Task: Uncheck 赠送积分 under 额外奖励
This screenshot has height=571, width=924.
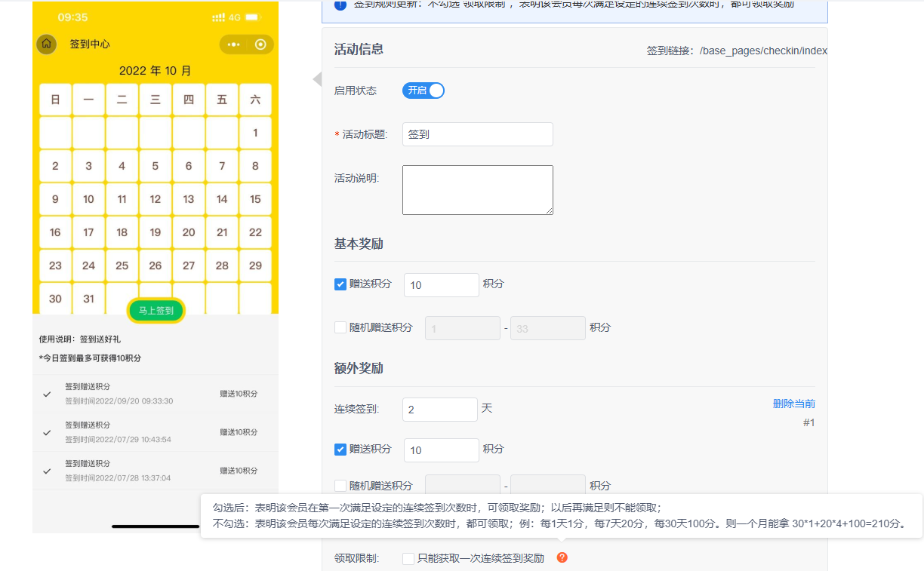Action: pos(340,450)
